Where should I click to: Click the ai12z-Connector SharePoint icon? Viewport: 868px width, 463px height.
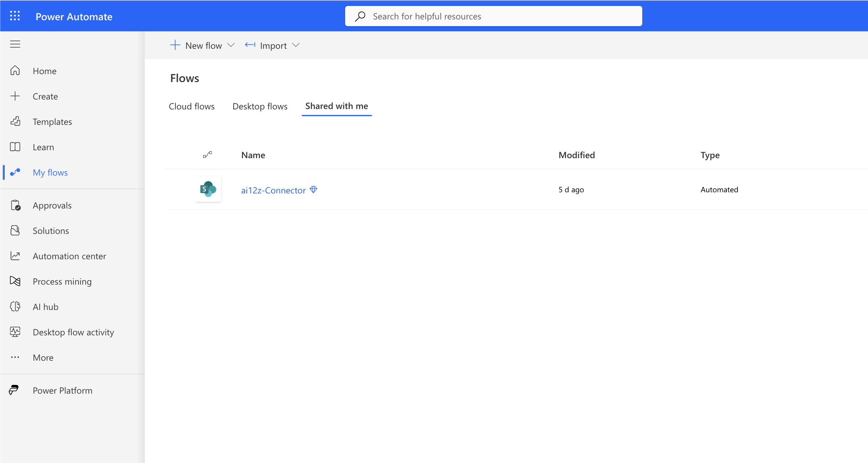tap(208, 189)
